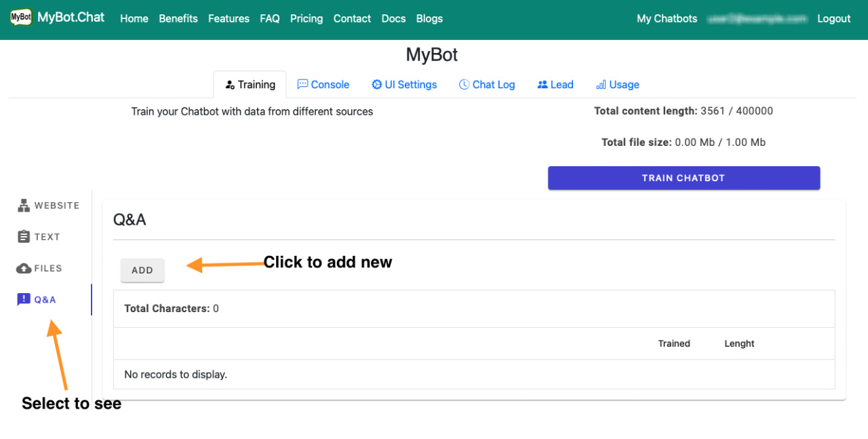Click the UI Settings gear icon
The height and width of the screenshot is (439, 868).
coord(376,84)
